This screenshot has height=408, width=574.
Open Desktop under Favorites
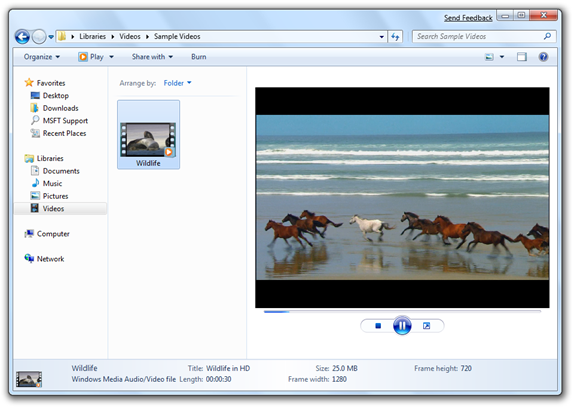56,96
